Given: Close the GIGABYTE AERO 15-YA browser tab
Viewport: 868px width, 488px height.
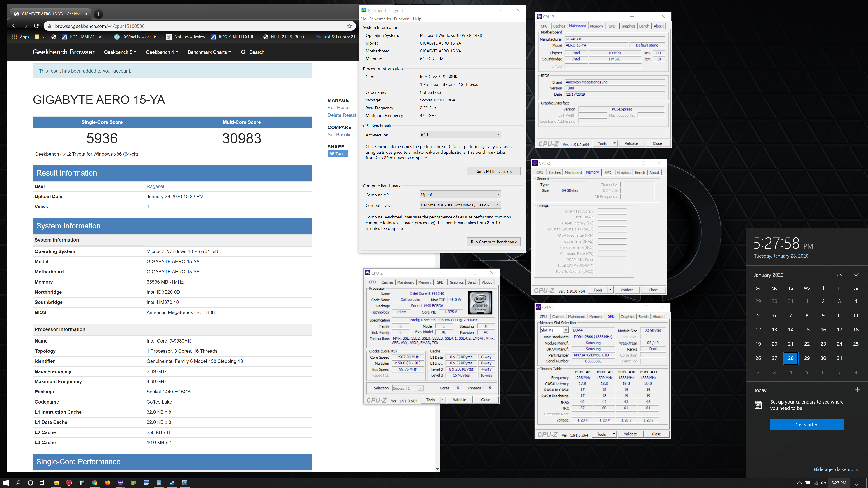Looking at the screenshot, I should [x=86, y=14].
